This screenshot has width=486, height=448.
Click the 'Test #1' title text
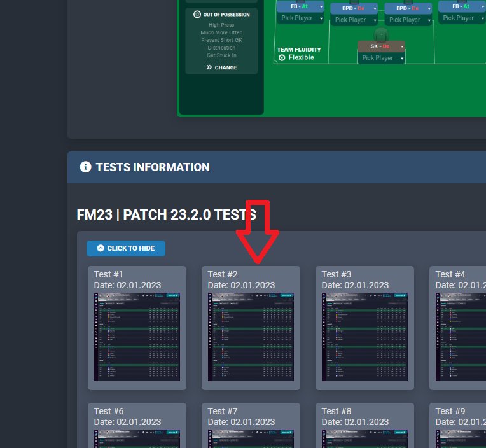pyautogui.click(x=109, y=274)
